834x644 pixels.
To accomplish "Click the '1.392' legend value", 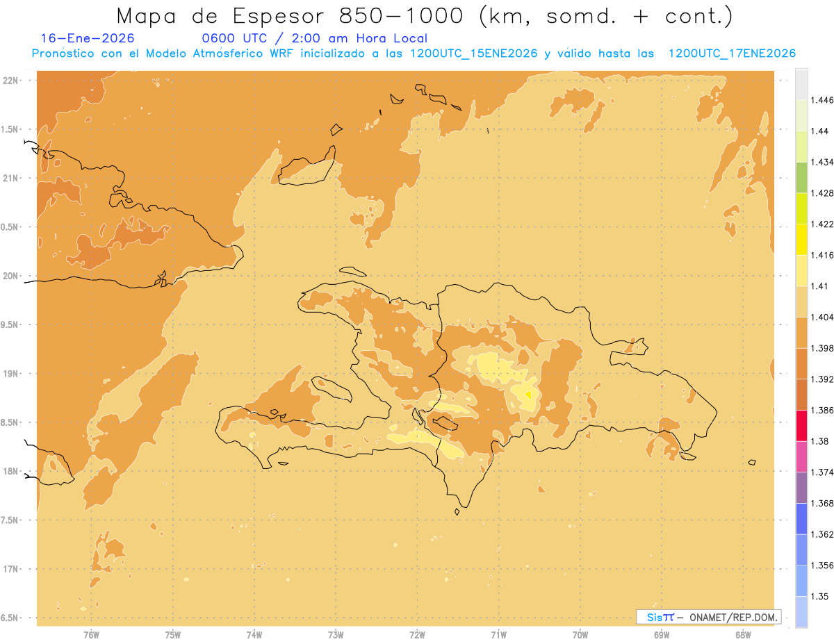I will [x=822, y=379].
